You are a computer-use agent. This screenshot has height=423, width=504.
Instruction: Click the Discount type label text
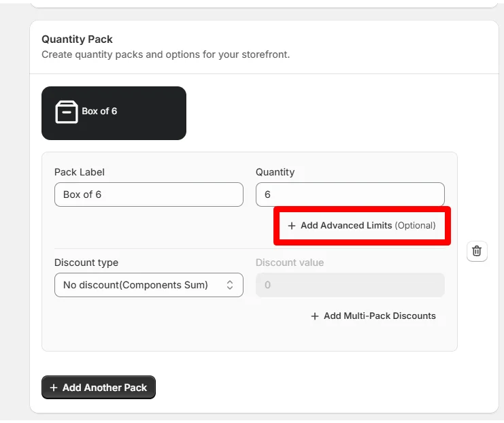86,263
